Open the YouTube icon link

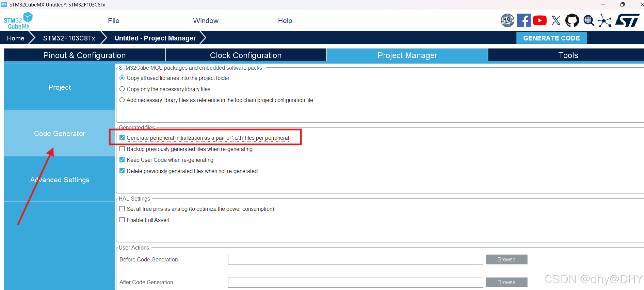pyautogui.click(x=540, y=20)
